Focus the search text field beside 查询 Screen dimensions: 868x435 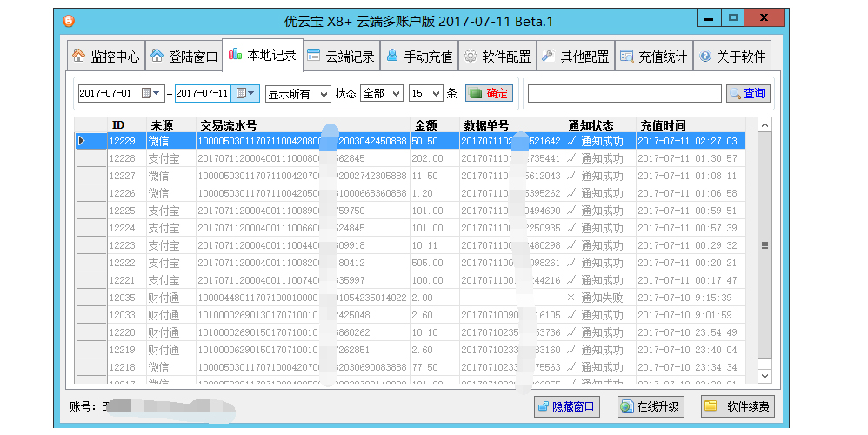pyautogui.click(x=624, y=93)
